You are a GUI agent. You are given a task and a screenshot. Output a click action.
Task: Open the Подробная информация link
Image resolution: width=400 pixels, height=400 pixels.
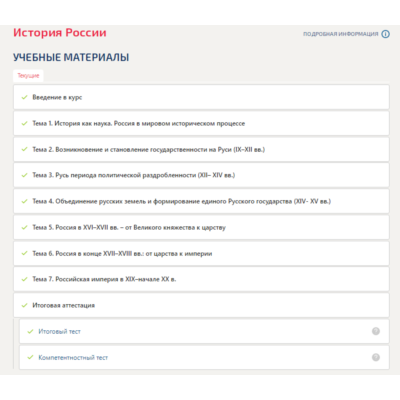341,34
